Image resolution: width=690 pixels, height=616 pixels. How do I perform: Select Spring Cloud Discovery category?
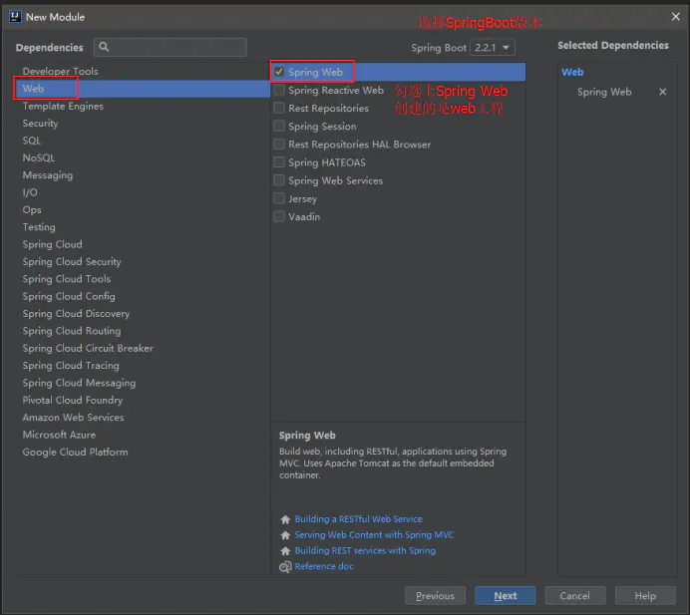tap(76, 314)
